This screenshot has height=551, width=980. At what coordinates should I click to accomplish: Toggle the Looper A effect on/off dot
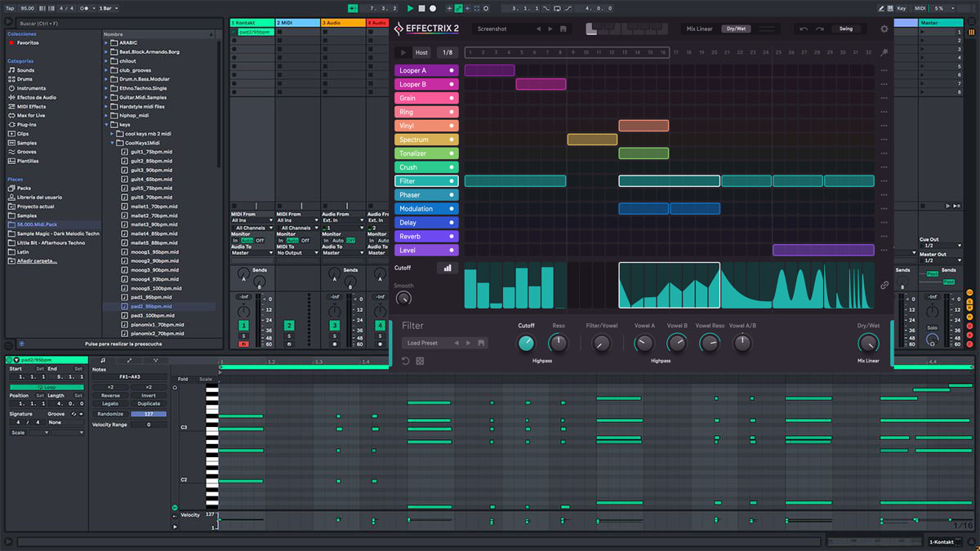(x=452, y=70)
